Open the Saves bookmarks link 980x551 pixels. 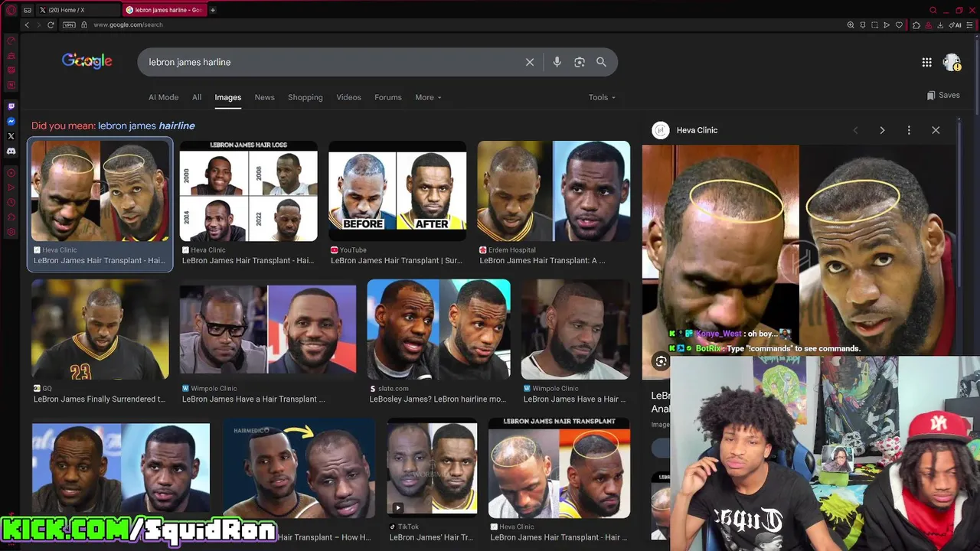pyautogui.click(x=943, y=96)
